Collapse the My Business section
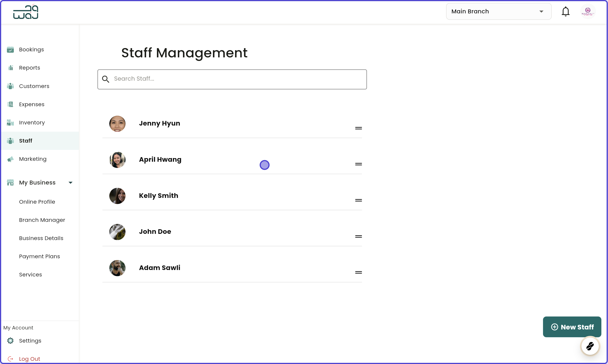This screenshot has width=608, height=364. (x=71, y=182)
